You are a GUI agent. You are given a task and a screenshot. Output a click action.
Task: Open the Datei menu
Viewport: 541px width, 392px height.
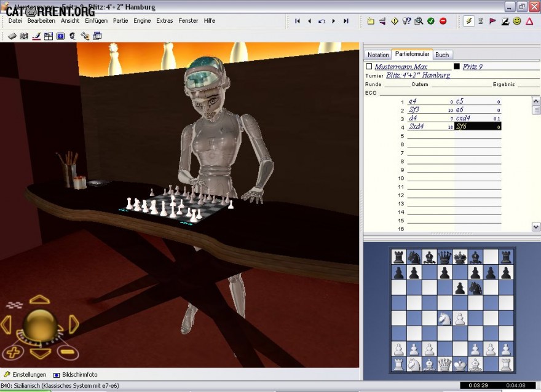point(15,21)
